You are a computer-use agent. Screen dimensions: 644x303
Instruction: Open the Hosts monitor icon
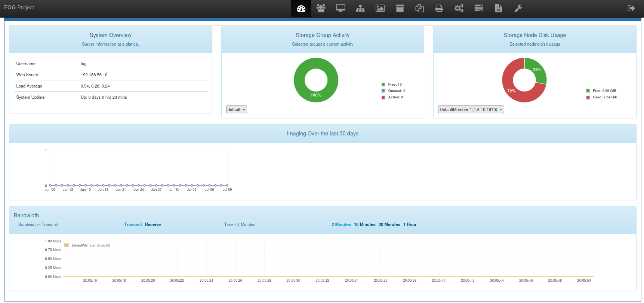point(341,8)
